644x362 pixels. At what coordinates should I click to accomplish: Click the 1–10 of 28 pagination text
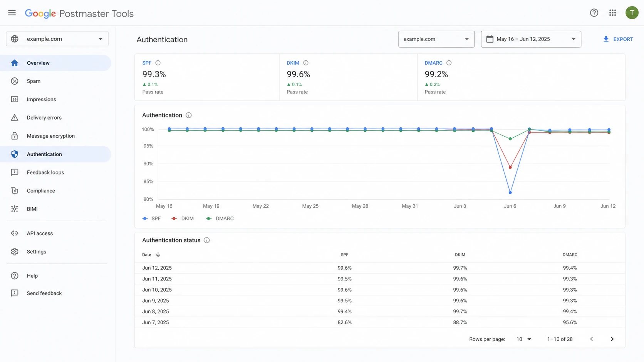[x=560, y=339]
